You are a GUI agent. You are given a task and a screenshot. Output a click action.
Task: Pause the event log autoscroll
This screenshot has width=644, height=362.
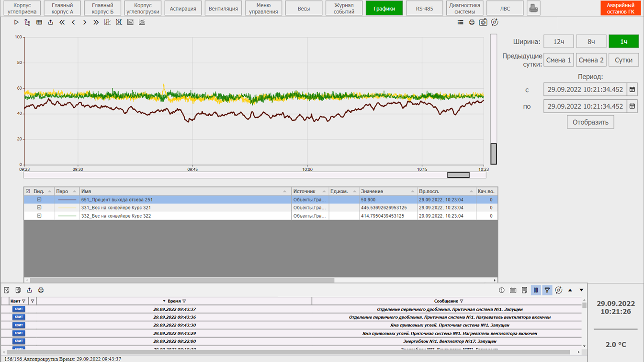click(536, 290)
